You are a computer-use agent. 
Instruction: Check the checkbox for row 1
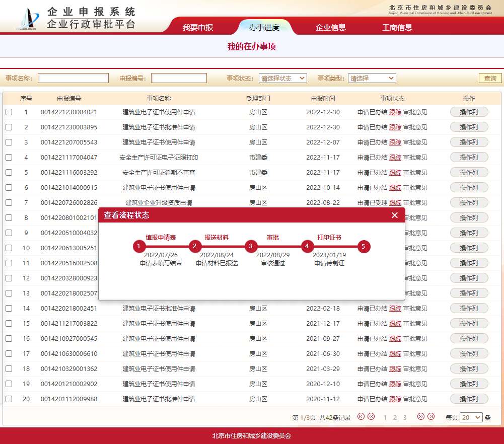pos(9,112)
